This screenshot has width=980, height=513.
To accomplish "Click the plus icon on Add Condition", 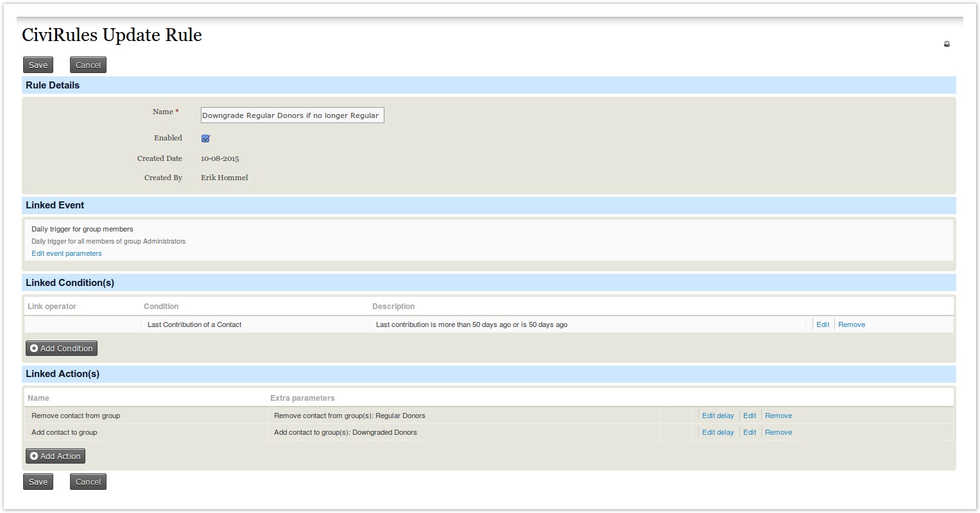I will point(34,348).
